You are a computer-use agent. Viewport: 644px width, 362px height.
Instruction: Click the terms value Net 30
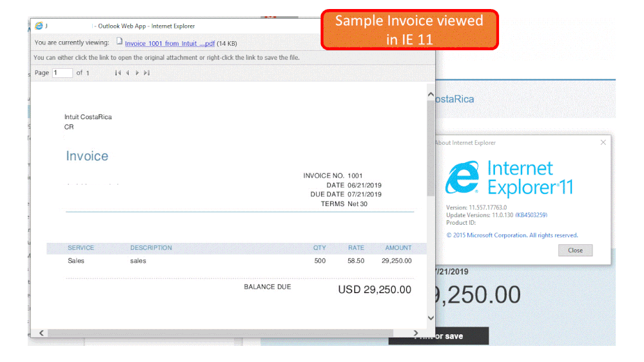click(357, 204)
